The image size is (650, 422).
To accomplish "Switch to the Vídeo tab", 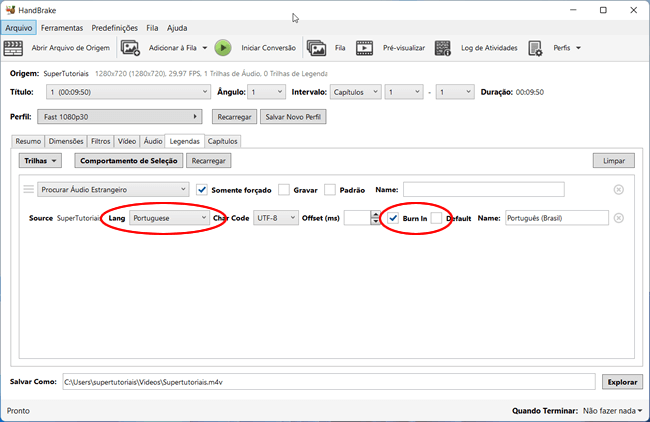I will [x=127, y=142].
